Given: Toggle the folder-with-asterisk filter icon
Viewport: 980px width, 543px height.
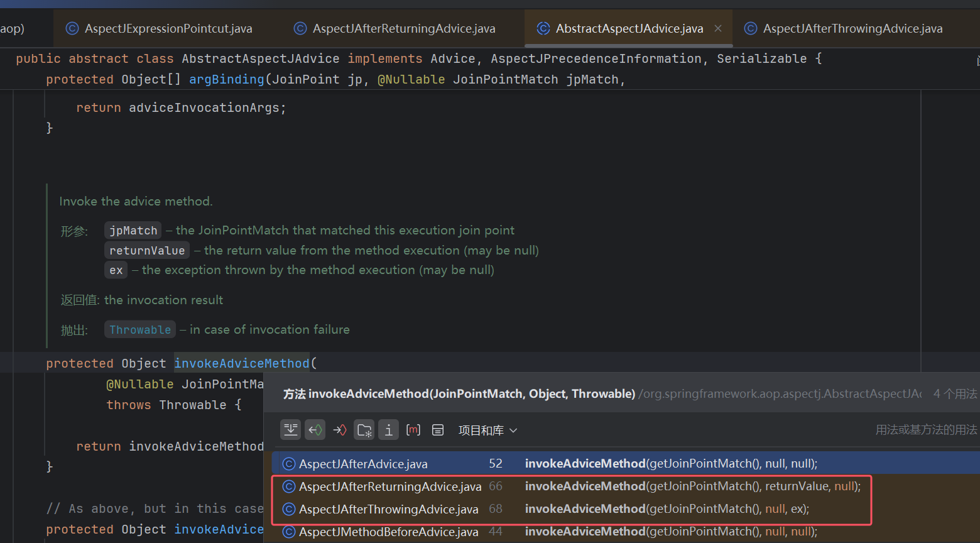Looking at the screenshot, I should (x=364, y=430).
